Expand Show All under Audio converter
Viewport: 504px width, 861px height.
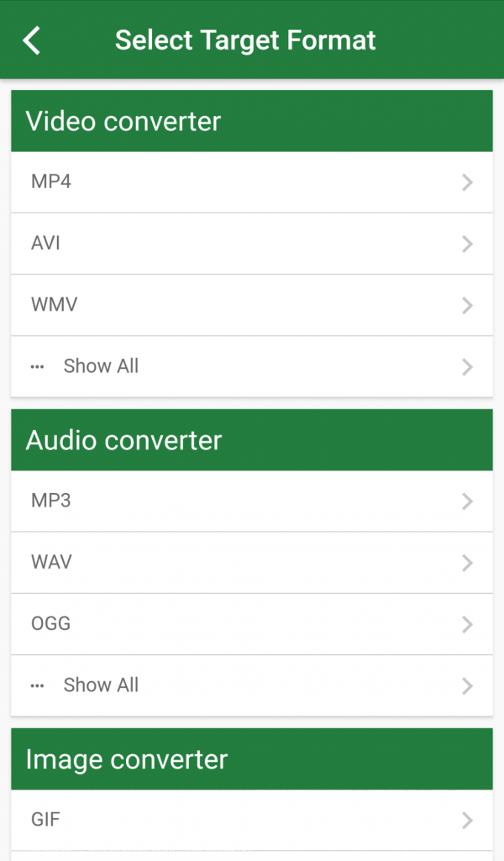coord(101,685)
